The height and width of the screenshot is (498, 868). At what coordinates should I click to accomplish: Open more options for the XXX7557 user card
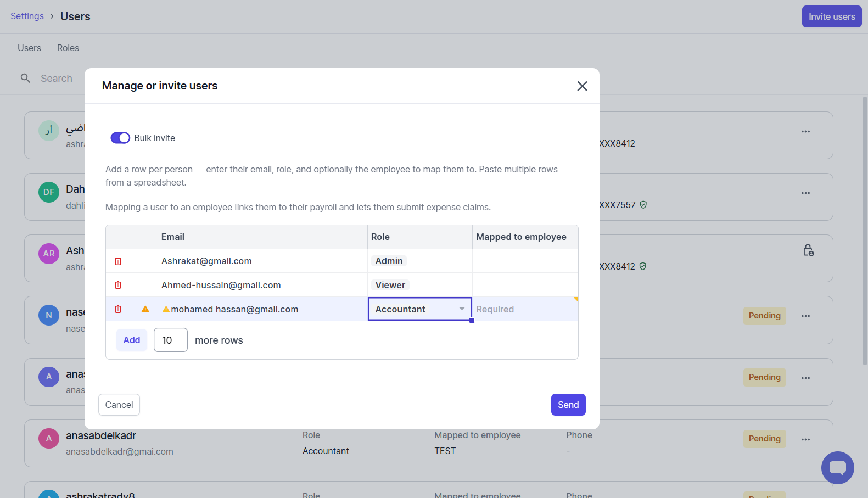point(805,193)
